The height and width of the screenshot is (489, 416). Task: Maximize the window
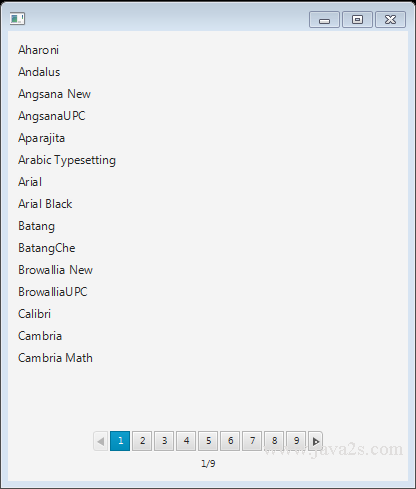(x=357, y=20)
